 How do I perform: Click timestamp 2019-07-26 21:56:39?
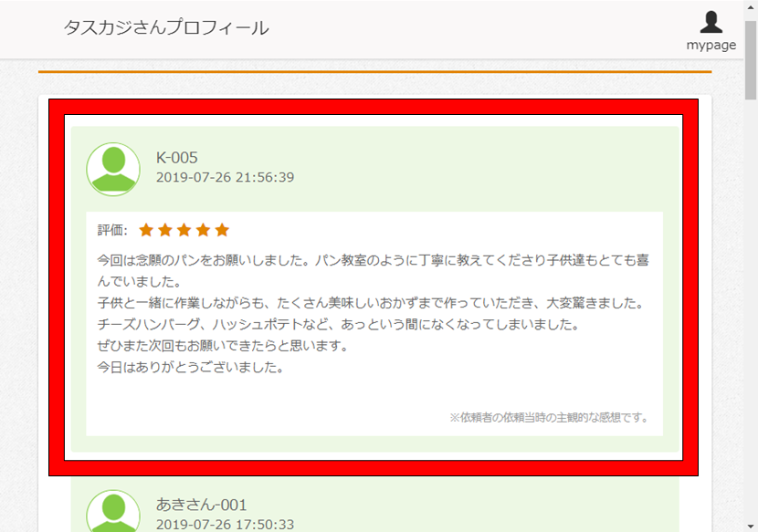225,177
